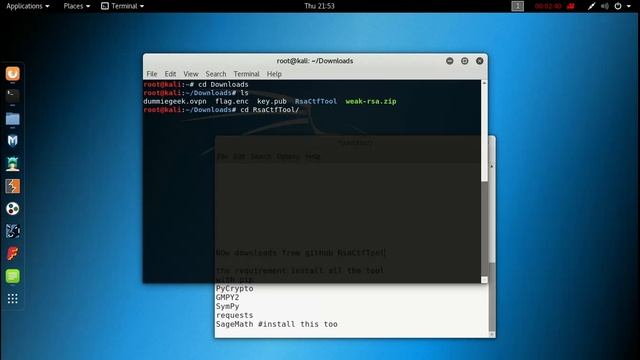The image size is (640, 360).
Task: Open the Places menu
Action: click(x=76, y=6)
